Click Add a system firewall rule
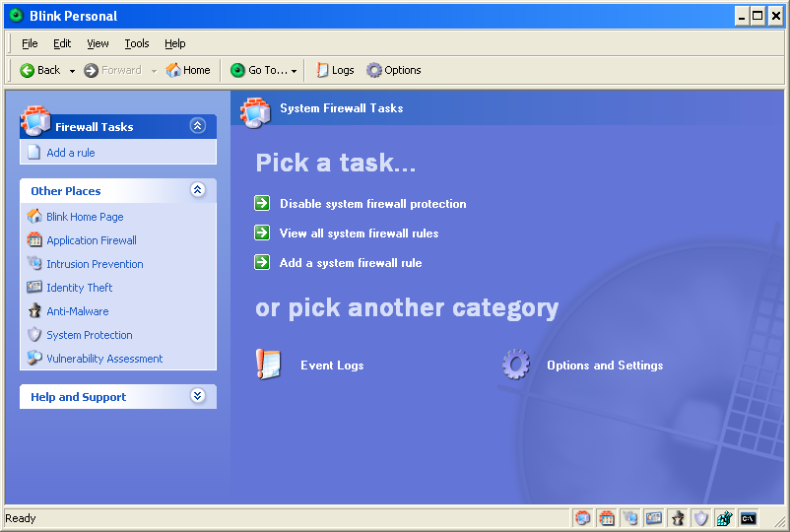Screen dimensions: 790x532 point(351,263)
